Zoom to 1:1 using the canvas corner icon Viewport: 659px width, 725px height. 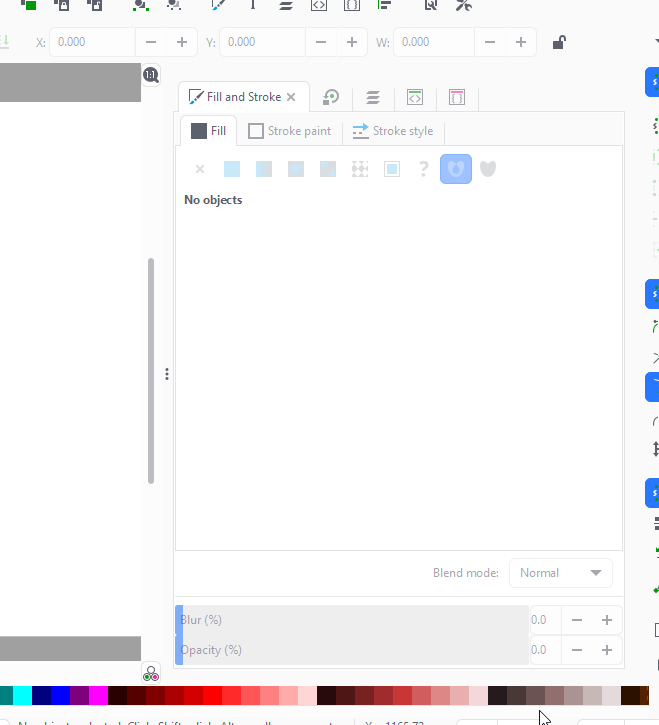point(151,75)
